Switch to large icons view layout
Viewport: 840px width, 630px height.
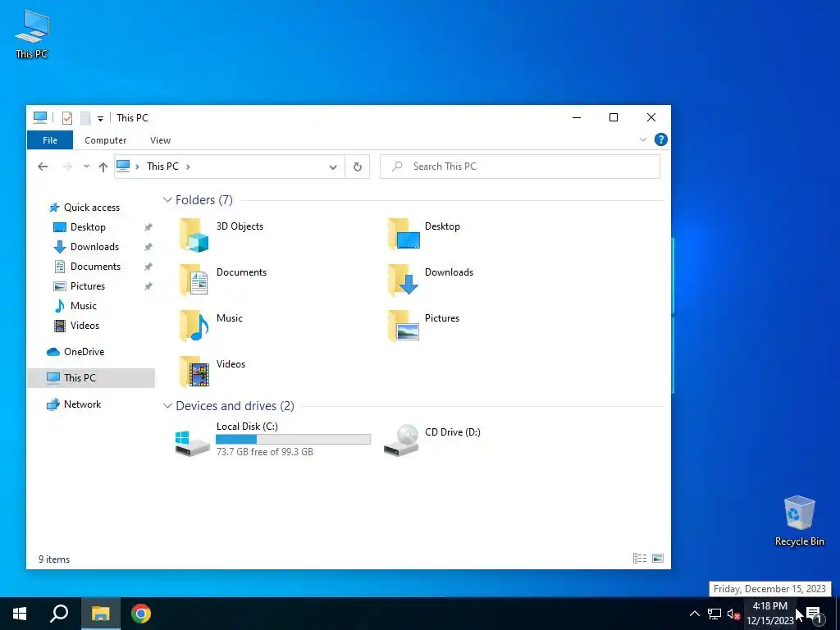pyautogui.click(x=658, y=558)
